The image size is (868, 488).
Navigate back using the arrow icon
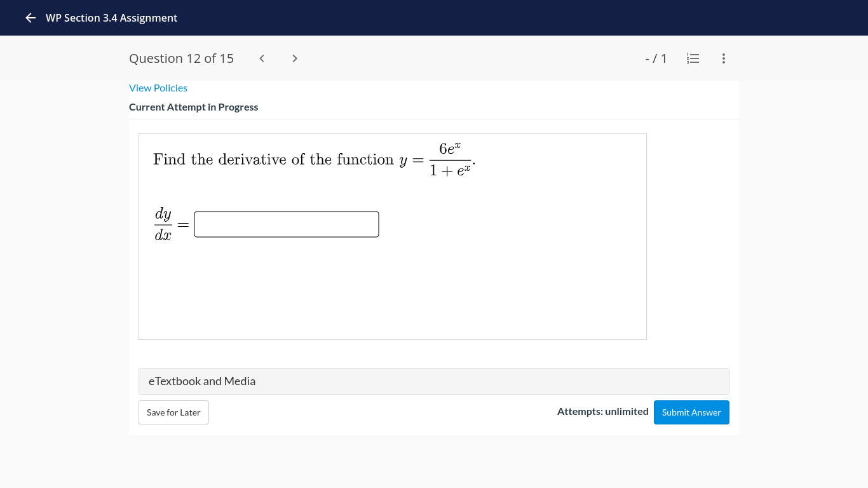30,18
